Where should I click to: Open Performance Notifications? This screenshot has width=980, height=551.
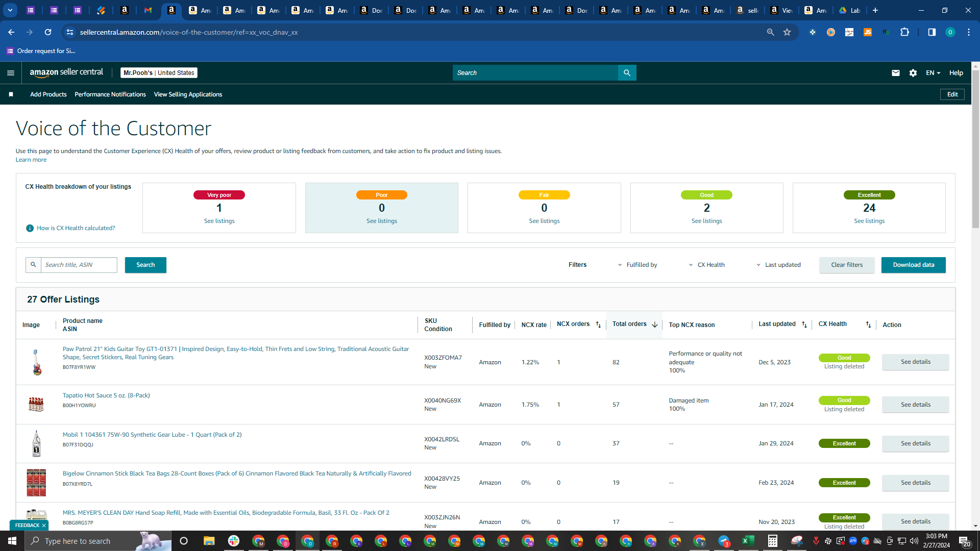coord(110,94)
